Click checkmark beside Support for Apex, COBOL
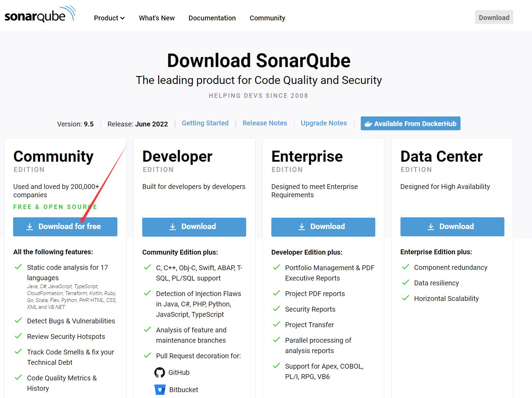This screenshot has width=532, height=398. point(277,366)
